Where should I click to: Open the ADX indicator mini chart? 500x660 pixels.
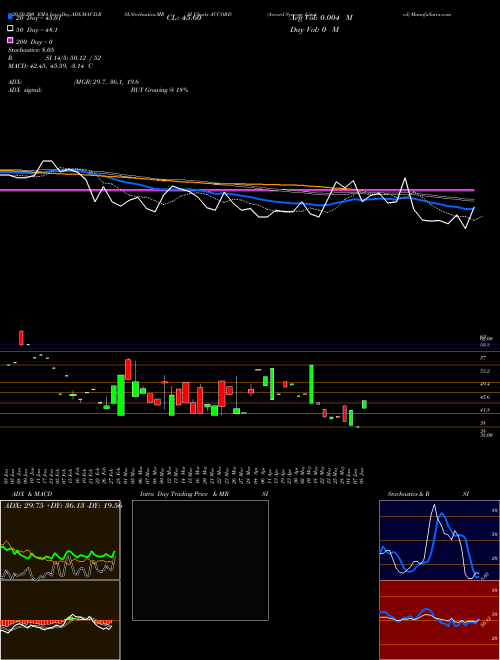tap(60, 540)
